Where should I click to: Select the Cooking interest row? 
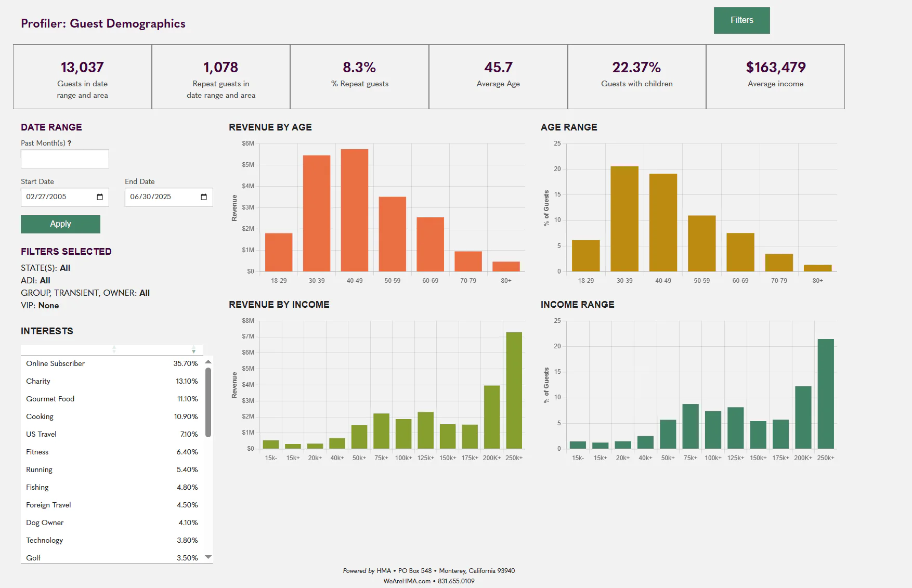tap(112, 416)
